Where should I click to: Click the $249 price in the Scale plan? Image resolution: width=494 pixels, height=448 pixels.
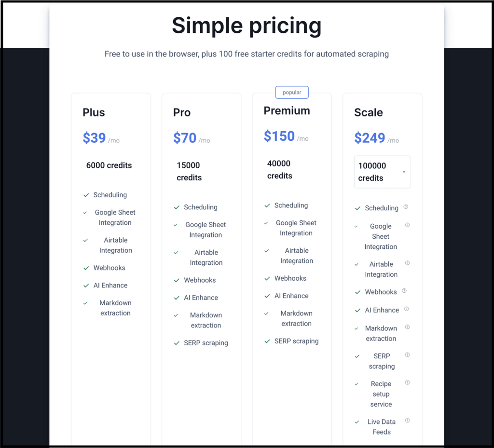[370, 138]
